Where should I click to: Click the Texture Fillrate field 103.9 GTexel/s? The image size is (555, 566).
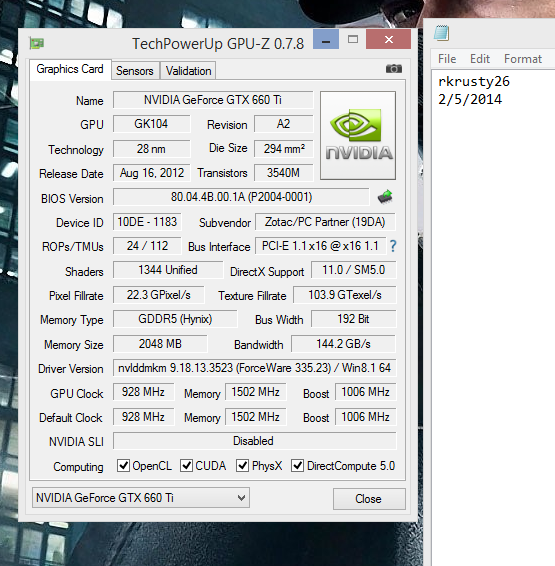pyautogui.click(x=345, y=295)
